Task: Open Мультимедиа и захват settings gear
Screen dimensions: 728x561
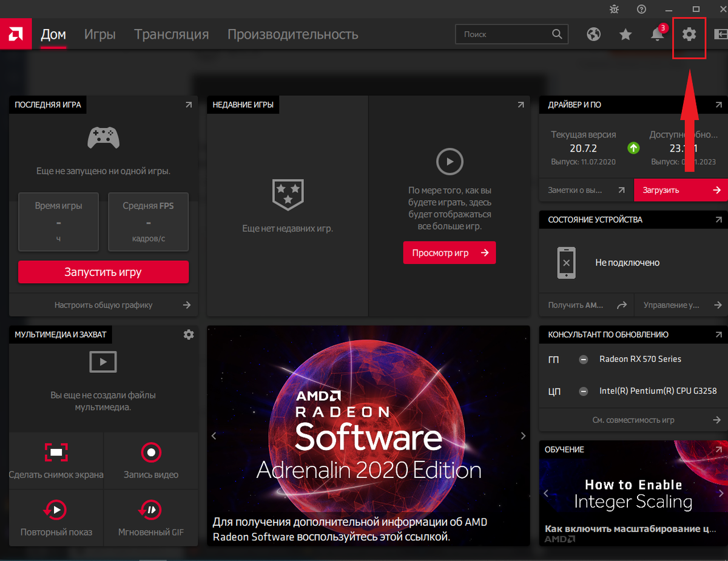Action: 189,334
